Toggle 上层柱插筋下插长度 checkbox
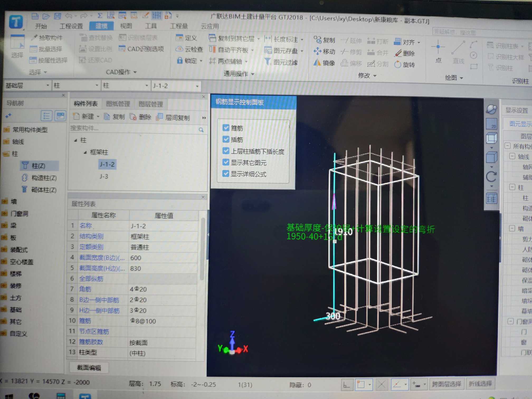This screenshot has height=399, width=532. point(226,151)
